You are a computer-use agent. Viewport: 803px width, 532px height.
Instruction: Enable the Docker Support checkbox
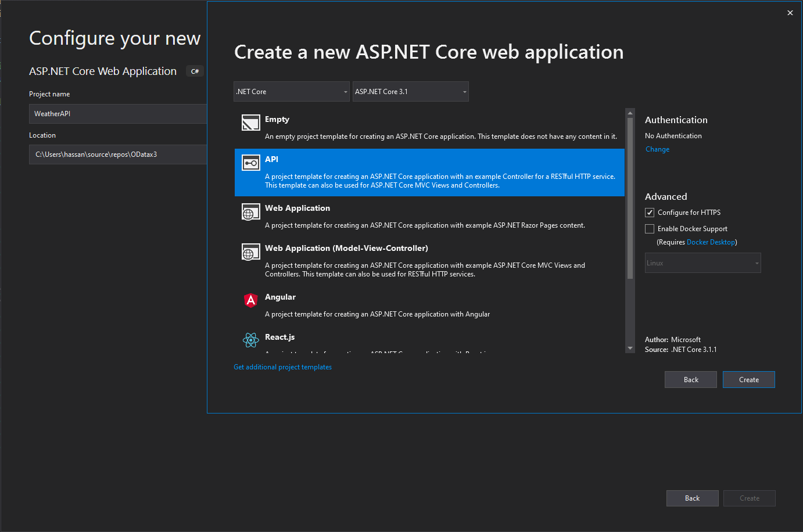[650, 229]
